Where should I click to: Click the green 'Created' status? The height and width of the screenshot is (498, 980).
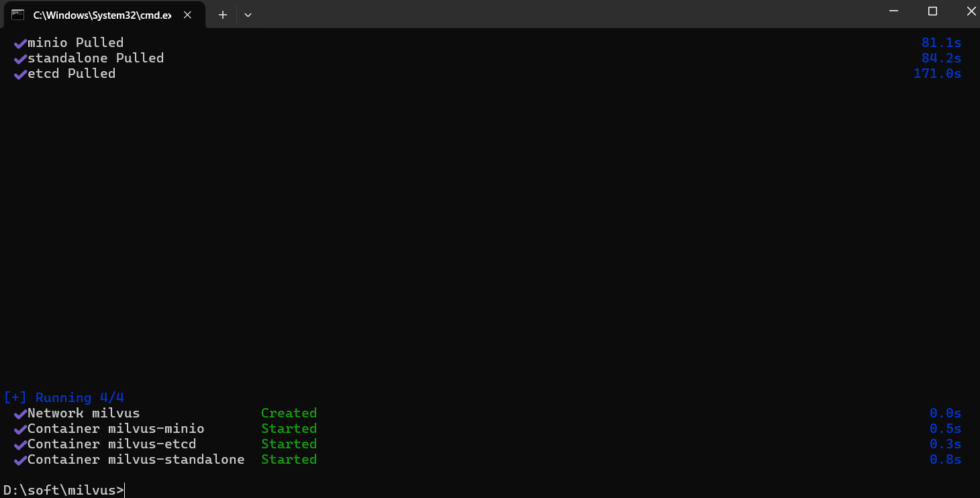point(289,413)
